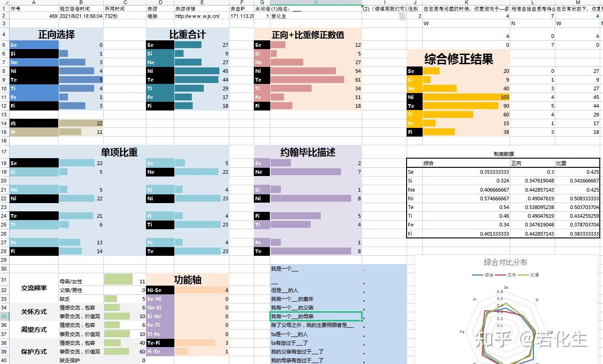Click the '我有一个___的母亲' selected cell
603x364 pixels.
(316, 316)
